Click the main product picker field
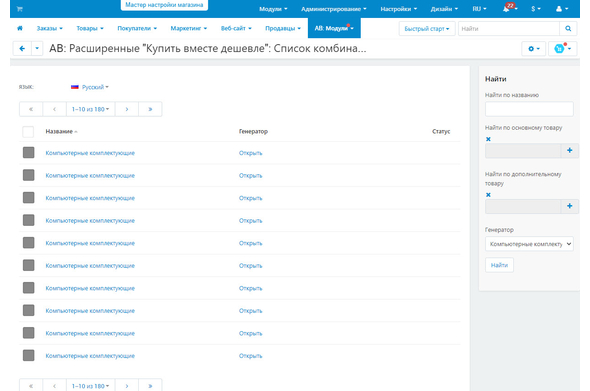 click(523, 151)
